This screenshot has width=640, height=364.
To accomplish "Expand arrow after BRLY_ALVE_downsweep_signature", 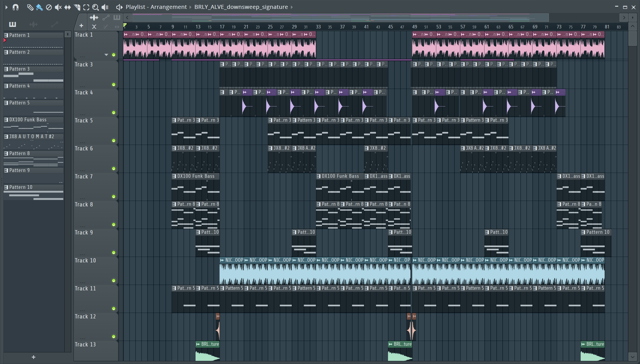I will pyautogui.click(x=292, y=7).
